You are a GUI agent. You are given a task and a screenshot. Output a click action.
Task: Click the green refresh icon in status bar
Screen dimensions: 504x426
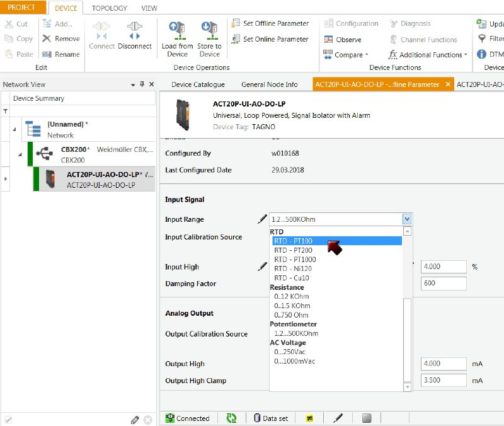click(231, 418)
